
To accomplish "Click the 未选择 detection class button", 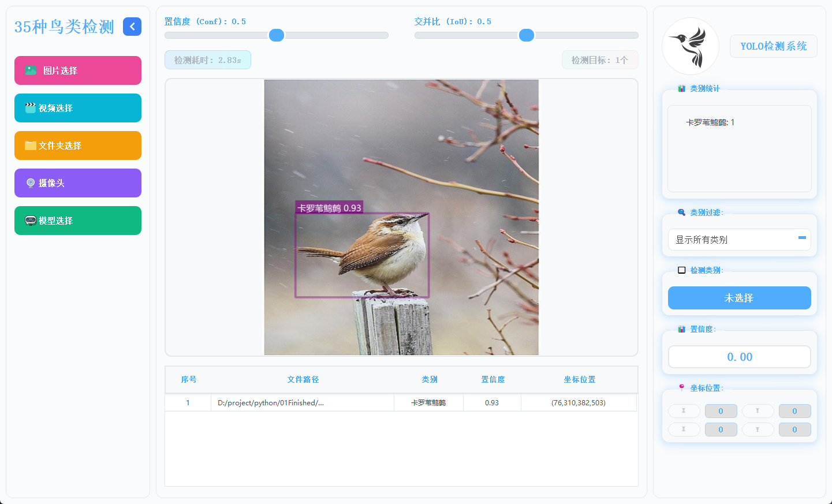I will coord(740,298).
